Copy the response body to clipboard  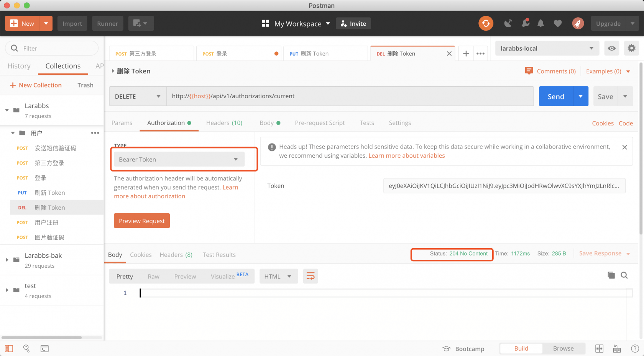(x=611, y=275)
